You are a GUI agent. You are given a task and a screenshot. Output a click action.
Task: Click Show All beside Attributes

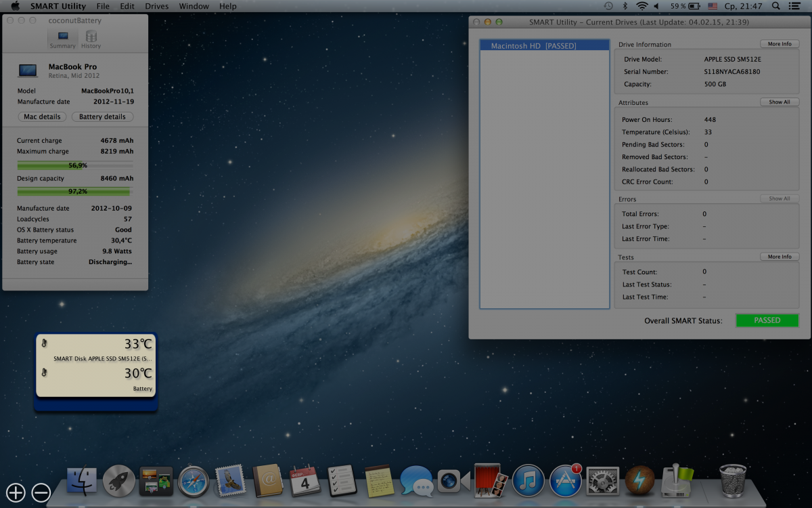780,102
